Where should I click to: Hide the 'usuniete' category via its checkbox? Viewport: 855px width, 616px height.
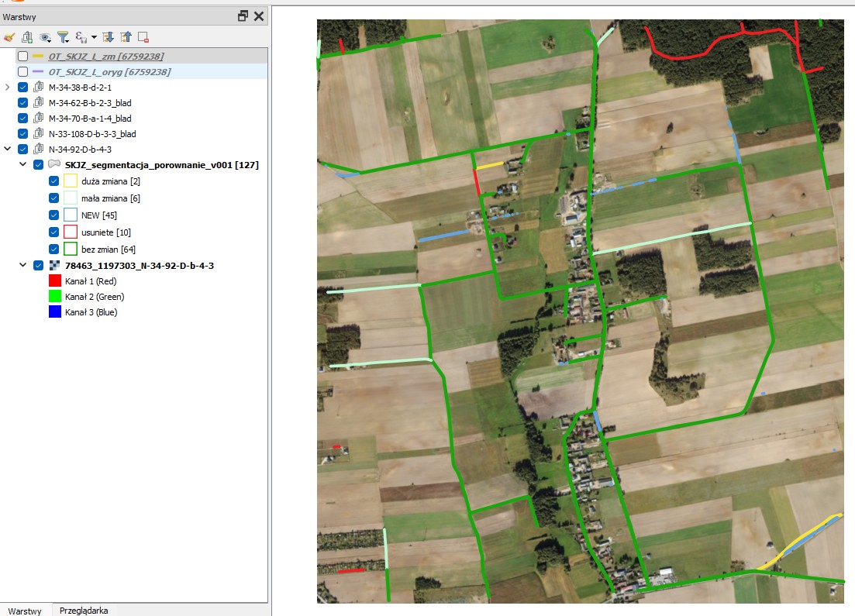click(x=53, y=232)
